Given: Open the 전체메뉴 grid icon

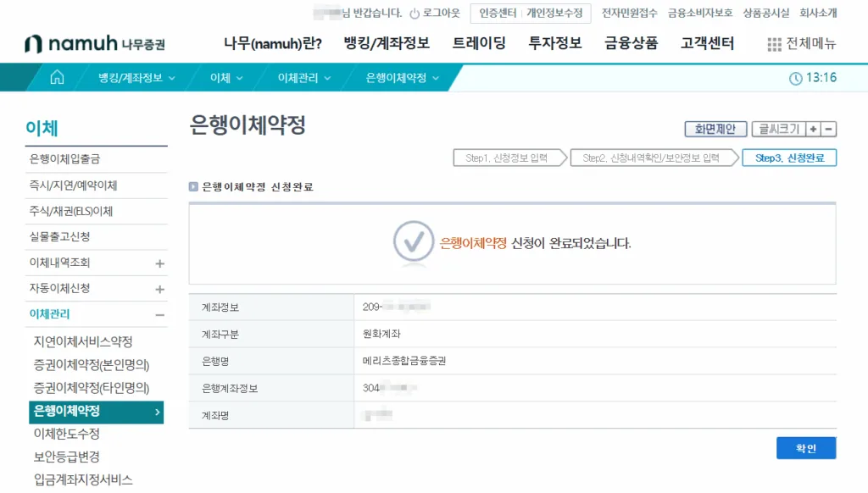Looking at the screenshot, I should click(775, 44).
